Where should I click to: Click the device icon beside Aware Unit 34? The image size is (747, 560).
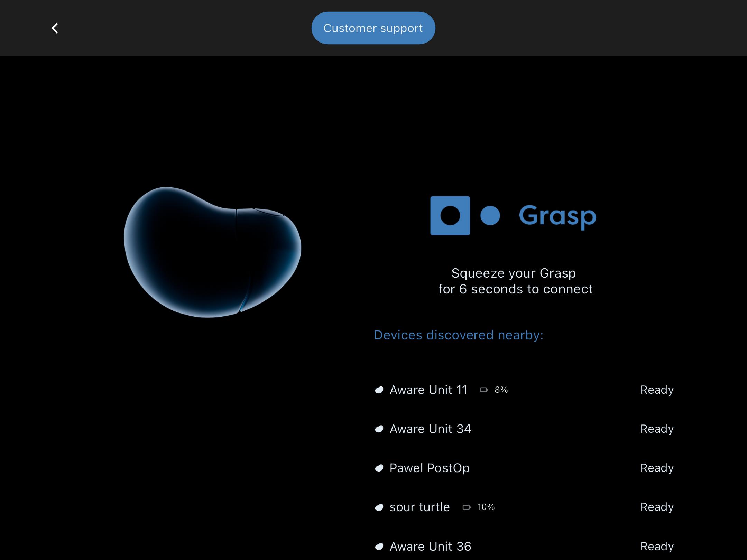coord(379,429)
